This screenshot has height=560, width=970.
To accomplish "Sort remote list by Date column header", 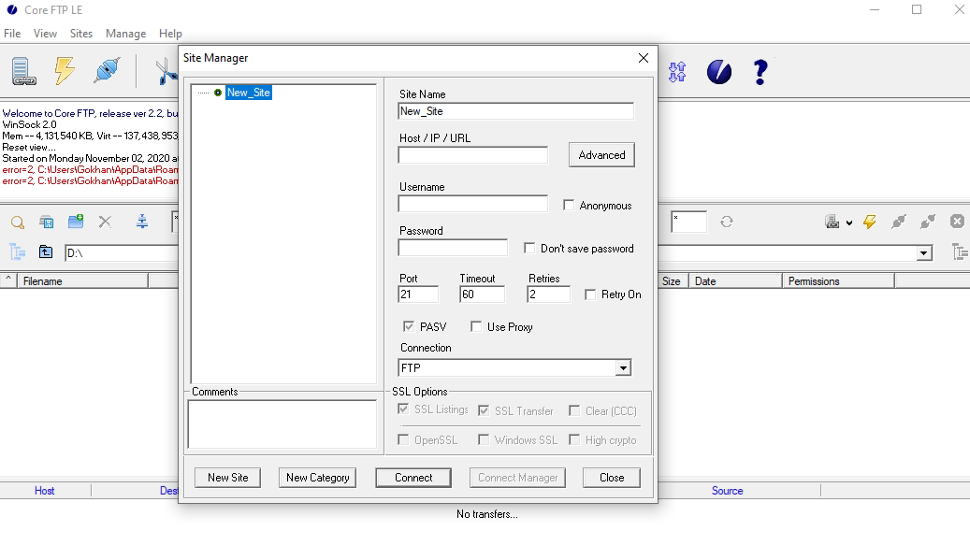I will pos(735,281).
